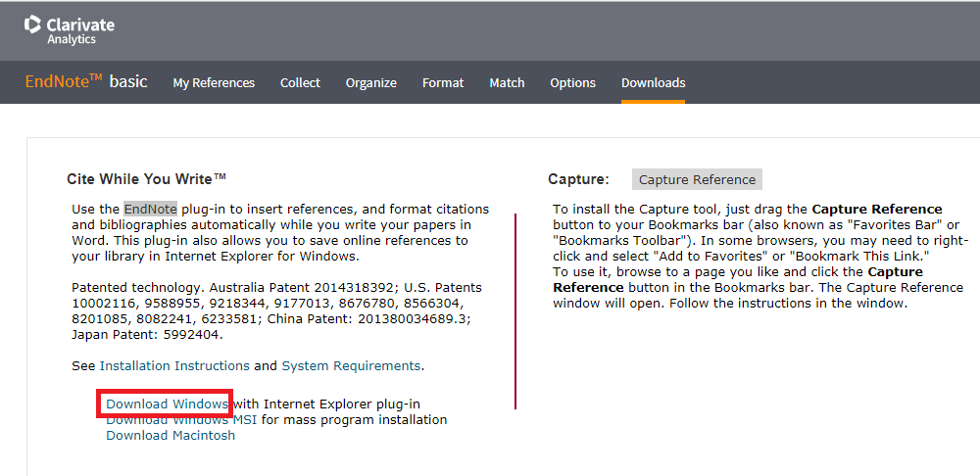Open the Match tab

507,82
